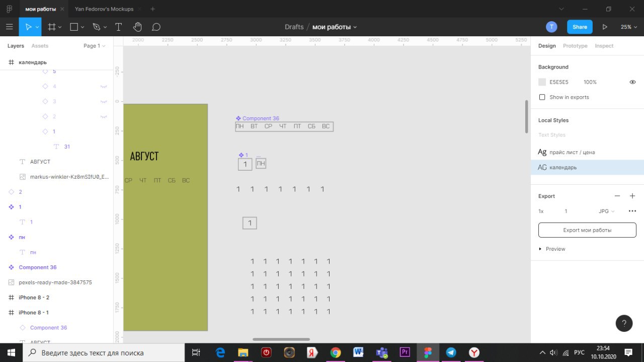Click the background color swatch E5E5E5
644x362 pixels.
tap(542, 82)
